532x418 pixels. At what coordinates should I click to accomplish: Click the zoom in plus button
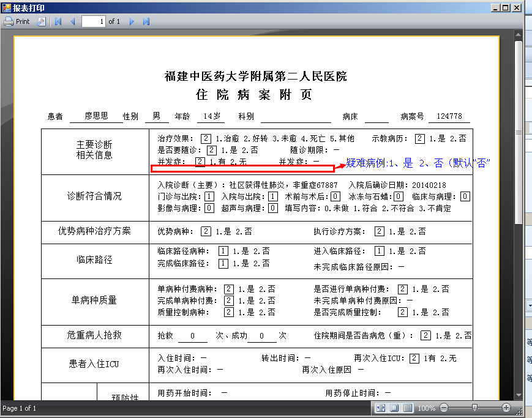point(506,408)
